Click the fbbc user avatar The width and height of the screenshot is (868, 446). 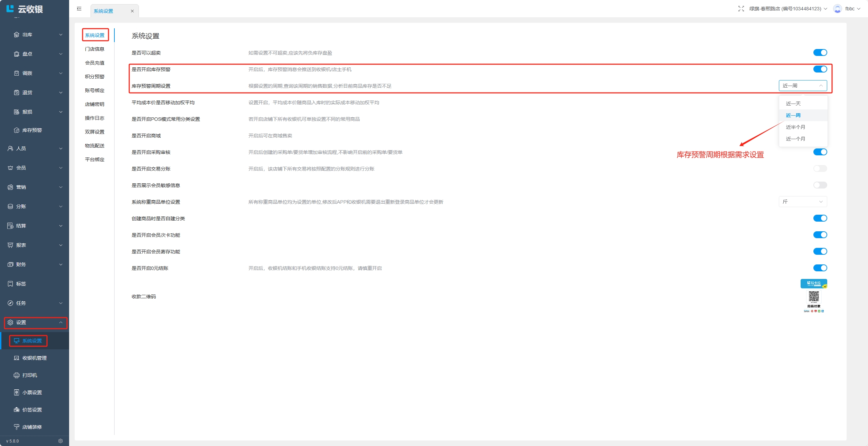point(837,9)
